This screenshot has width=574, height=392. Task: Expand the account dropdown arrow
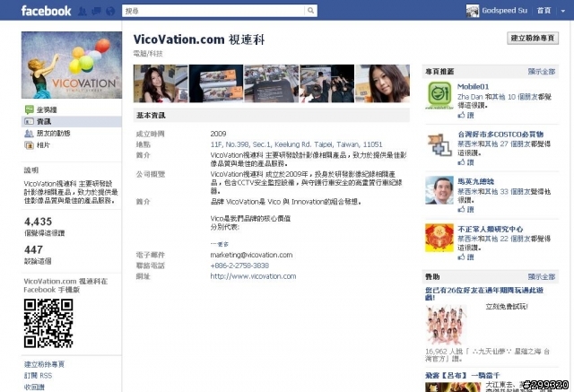click(x=563, y=11)
